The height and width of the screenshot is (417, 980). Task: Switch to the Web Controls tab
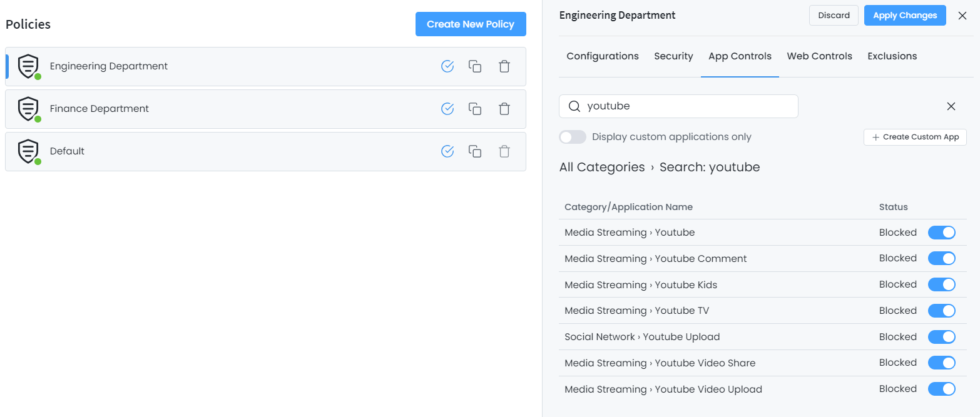pyautogui.click(x=819, y=56)
